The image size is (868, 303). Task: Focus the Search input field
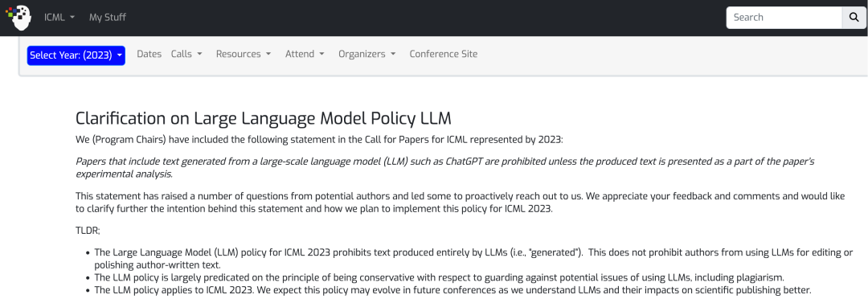click(784, 17)
